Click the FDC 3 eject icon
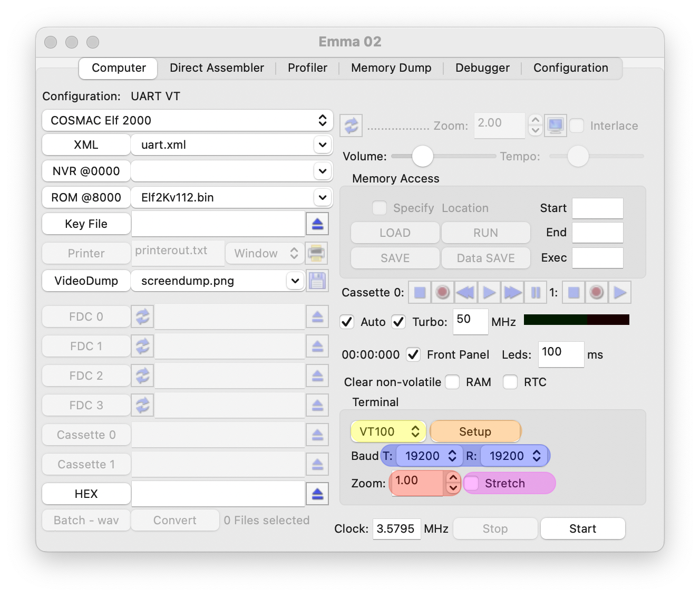This screenshot has width=700, height=596. (317, 405)
